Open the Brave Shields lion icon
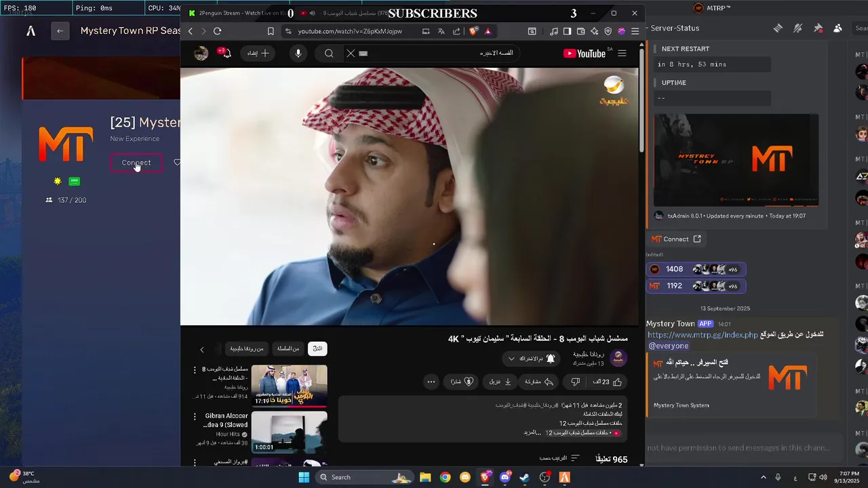The width and height of the screenshot is (868, 488). tap(473, 31)
